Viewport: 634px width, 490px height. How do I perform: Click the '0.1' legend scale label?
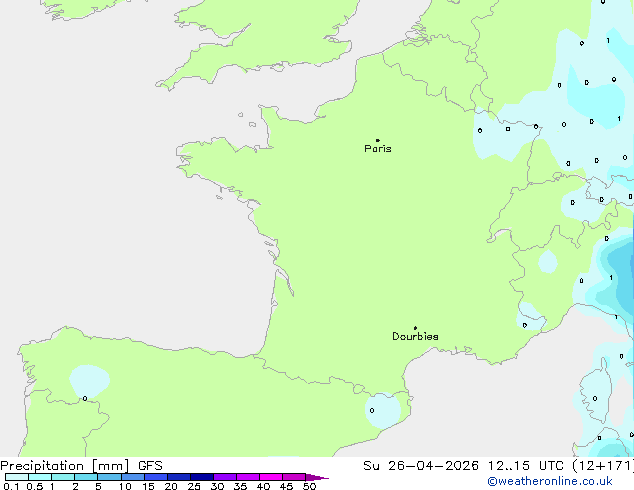click(x=11, y=486)
